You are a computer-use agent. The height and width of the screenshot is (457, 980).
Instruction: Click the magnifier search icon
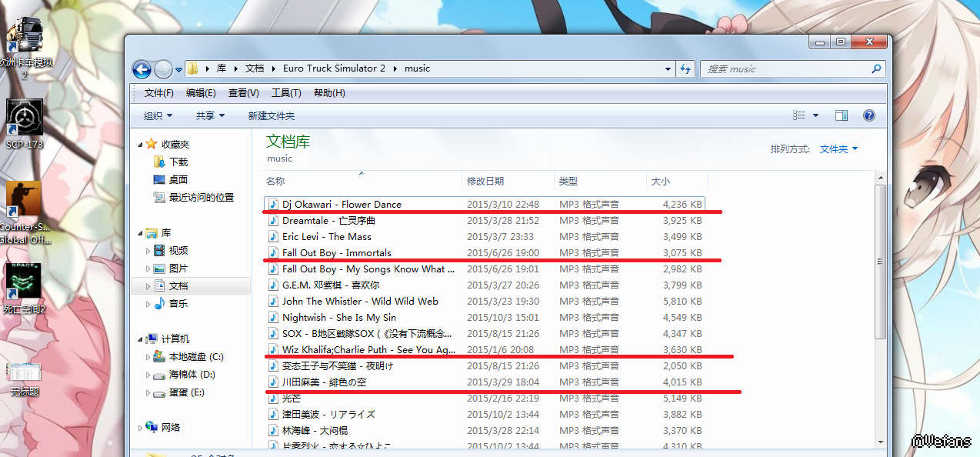pos(876,68)
